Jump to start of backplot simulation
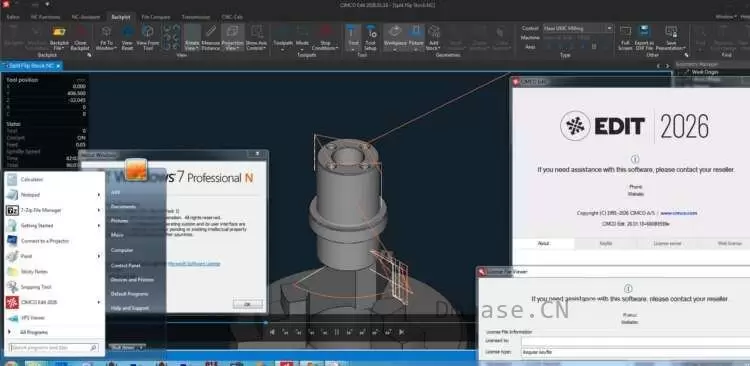This screenshot has height=366, width=750. [x=272, y=332]
